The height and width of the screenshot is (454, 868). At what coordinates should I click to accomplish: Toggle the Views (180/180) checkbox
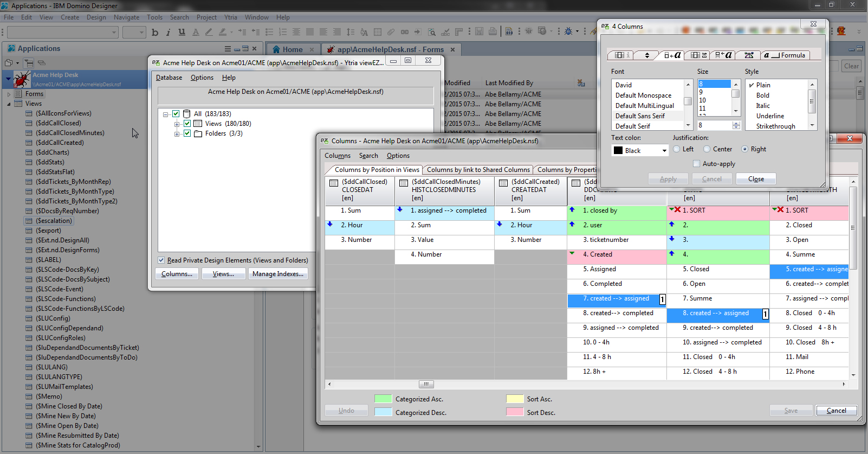(187, 124)
